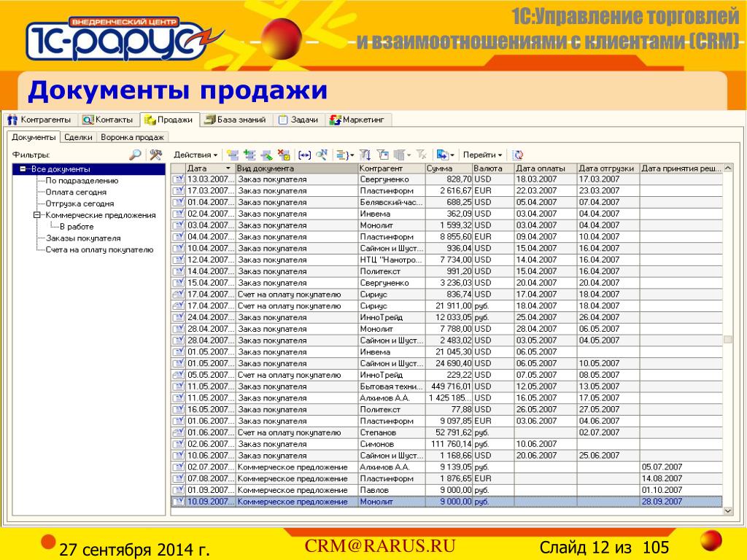The width and height of the screenshot is (747, 560).
Task: Switch to the Маркетинг tab
Action: (x=358, y=120)
